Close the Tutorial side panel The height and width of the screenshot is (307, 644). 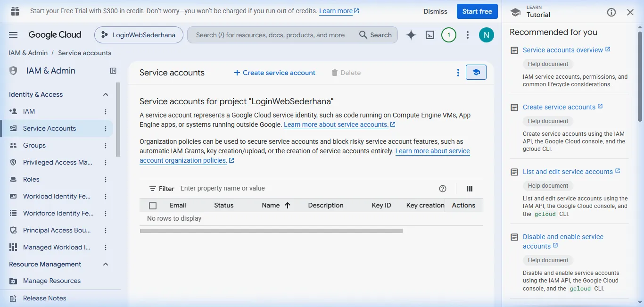(x=630, y=12)
